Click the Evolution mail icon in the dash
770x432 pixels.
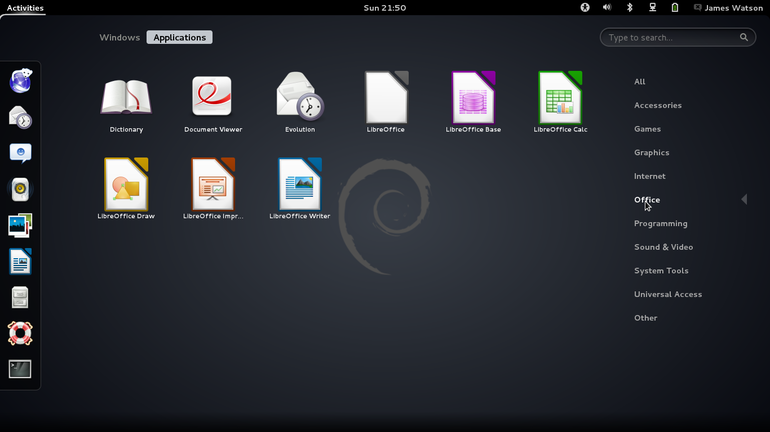(x=20, y=117)
